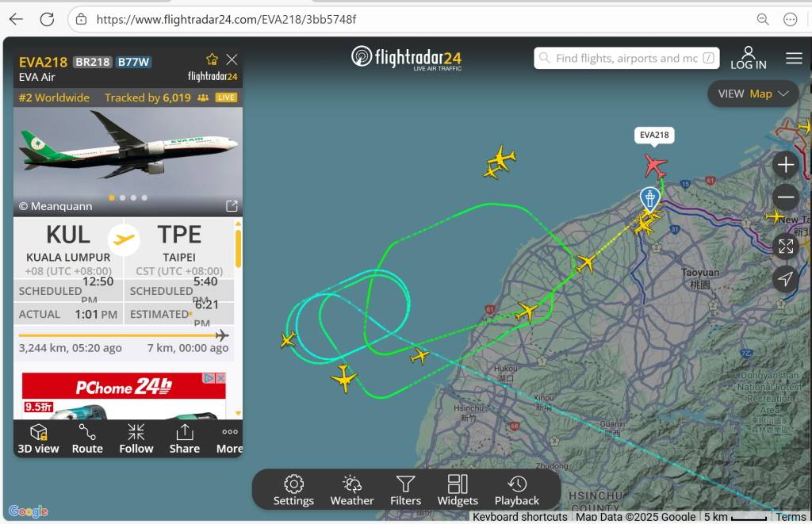Toggle center on my location
Screen dimensions: 812x524
click(786, 278)
